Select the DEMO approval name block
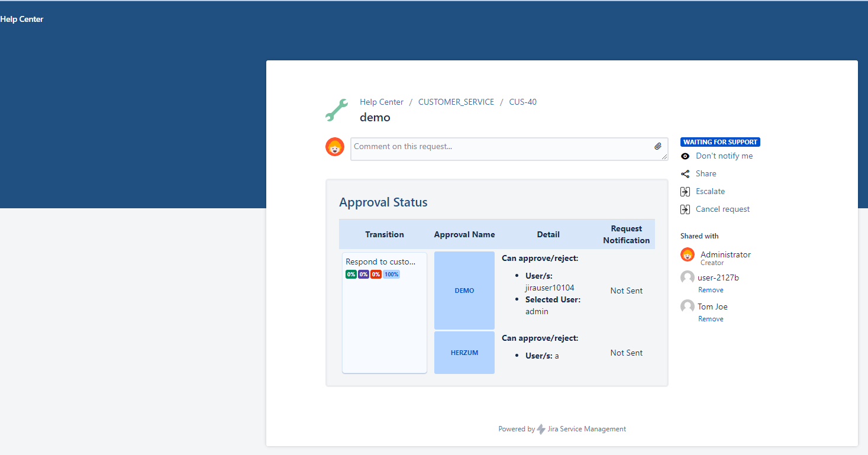The height and width of the screenshot is (455, 868). pyautogui.click(x=464, y=291)
